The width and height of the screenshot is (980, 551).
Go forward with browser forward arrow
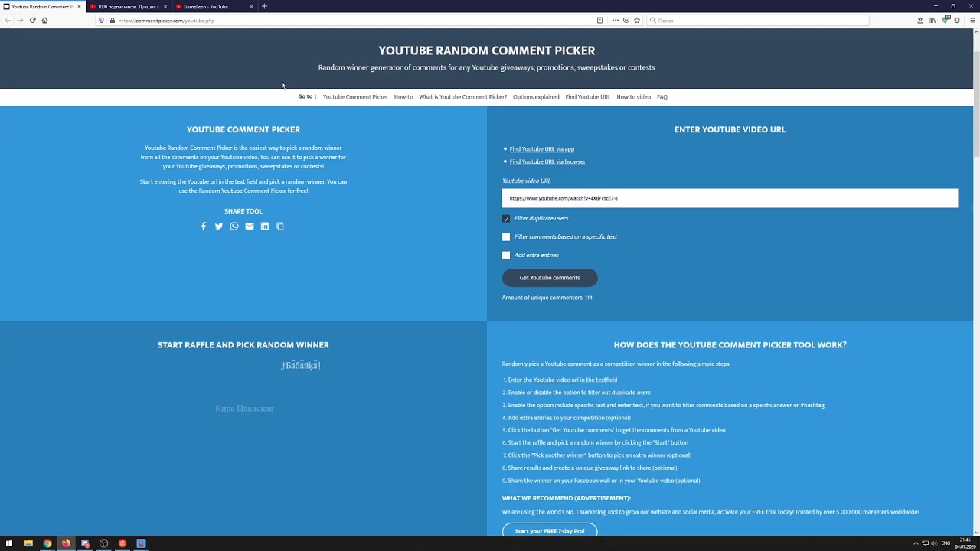pos(20,21)
